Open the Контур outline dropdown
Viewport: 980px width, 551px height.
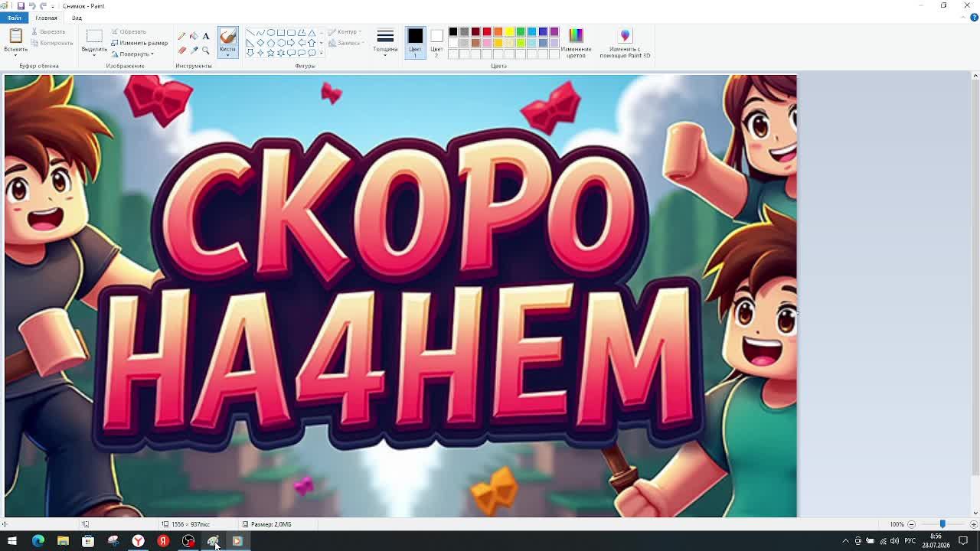click(x=345, y=31)
